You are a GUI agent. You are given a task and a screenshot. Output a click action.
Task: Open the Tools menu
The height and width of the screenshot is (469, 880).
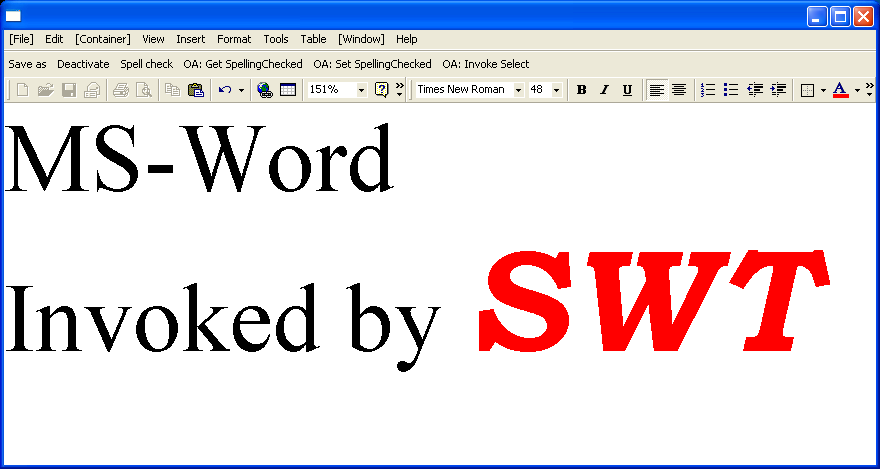[276, 39]
